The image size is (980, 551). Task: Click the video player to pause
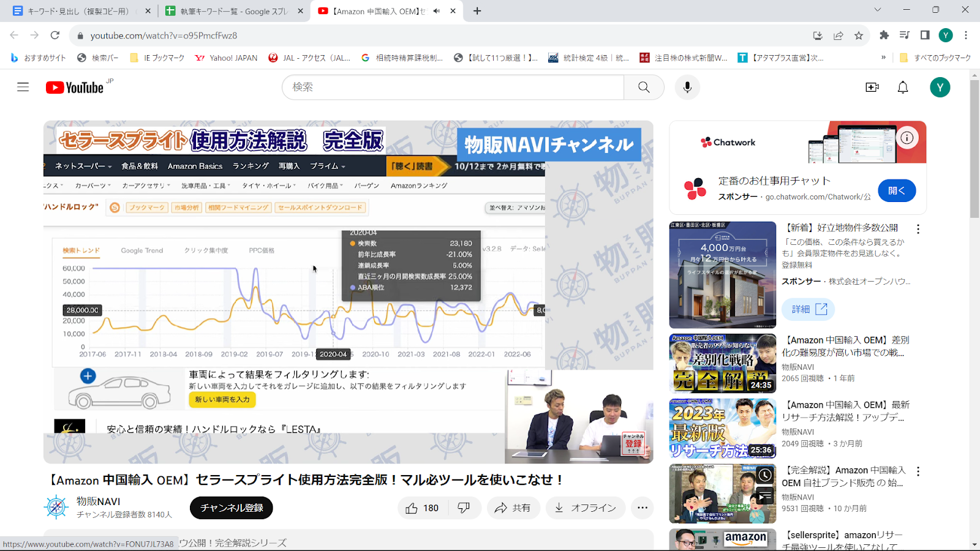pyautogui.click(x=348, y=292)
